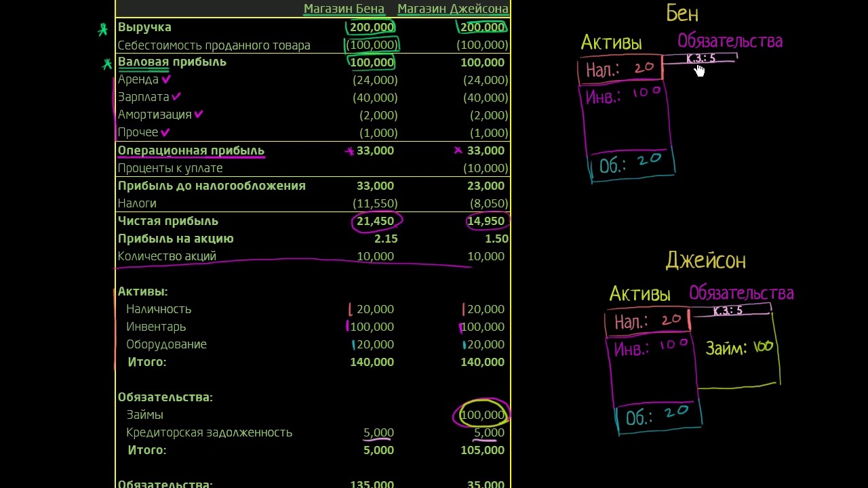
Task: Click the 'Оборудование' row label
Action: click(166, 344)
